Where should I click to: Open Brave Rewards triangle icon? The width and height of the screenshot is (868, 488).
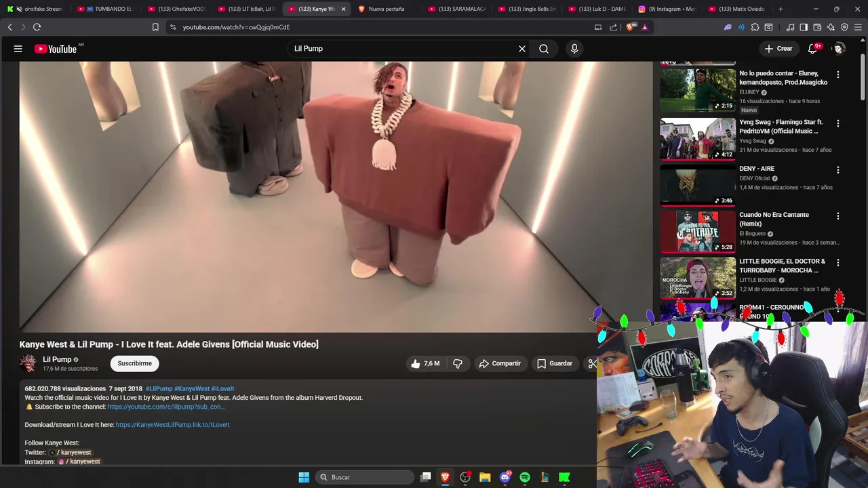click(x=644, y=27)
